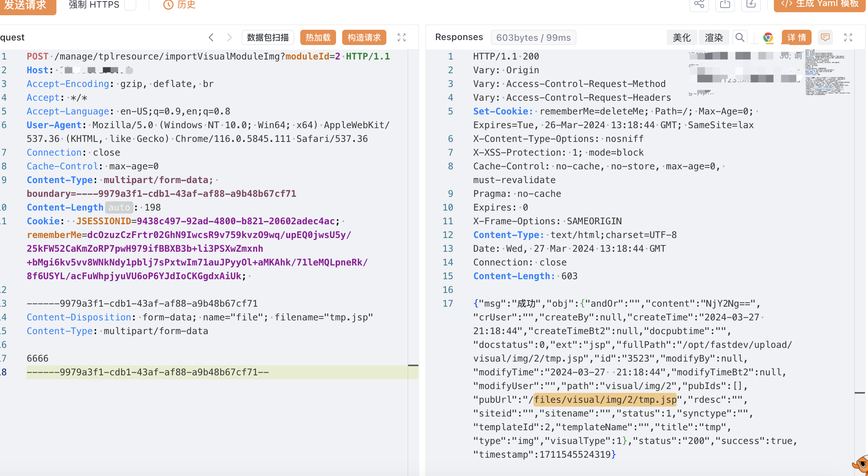Click the Cache-Control: max-age=0 request header
The image size is (868, 476).
point(93,166)
